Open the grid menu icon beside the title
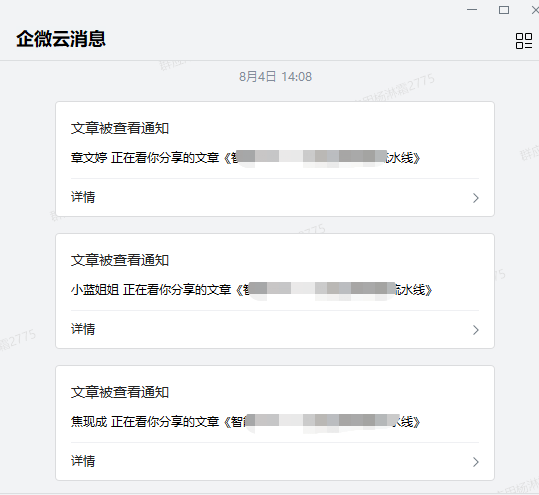This screenshot has width=539, height=495. point(524,41)
